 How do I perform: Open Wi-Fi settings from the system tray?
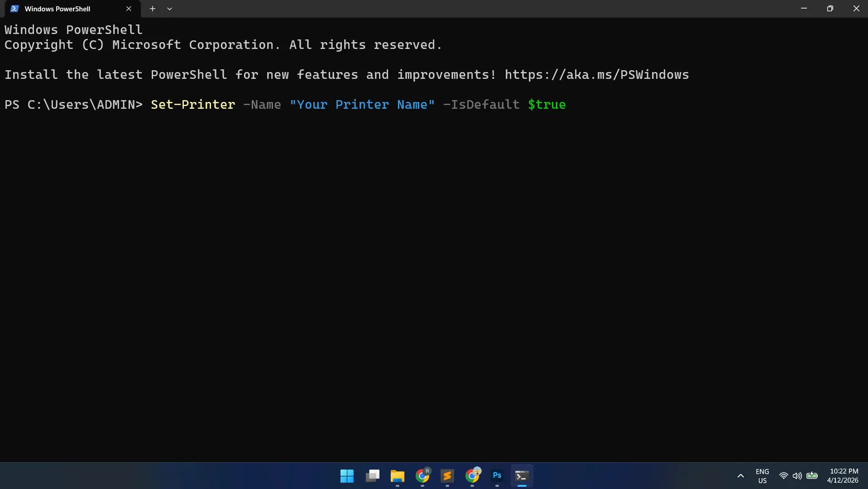click(x=783, y=476)
